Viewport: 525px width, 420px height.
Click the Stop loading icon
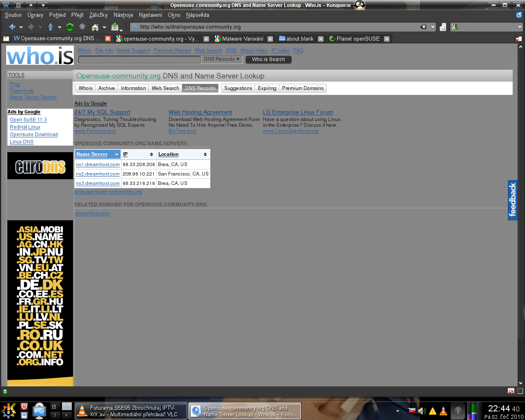[x=82, y=27]
